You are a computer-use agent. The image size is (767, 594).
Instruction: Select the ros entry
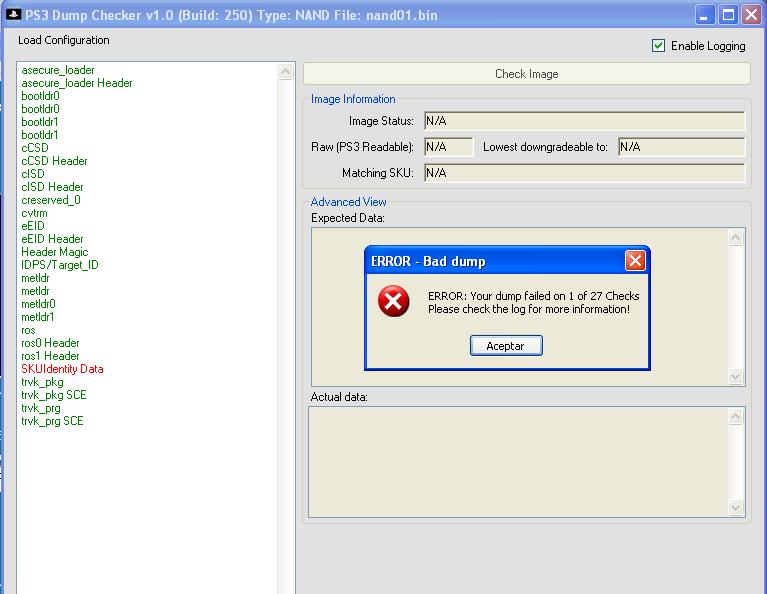pyautogui.click(x=28, y=330)
